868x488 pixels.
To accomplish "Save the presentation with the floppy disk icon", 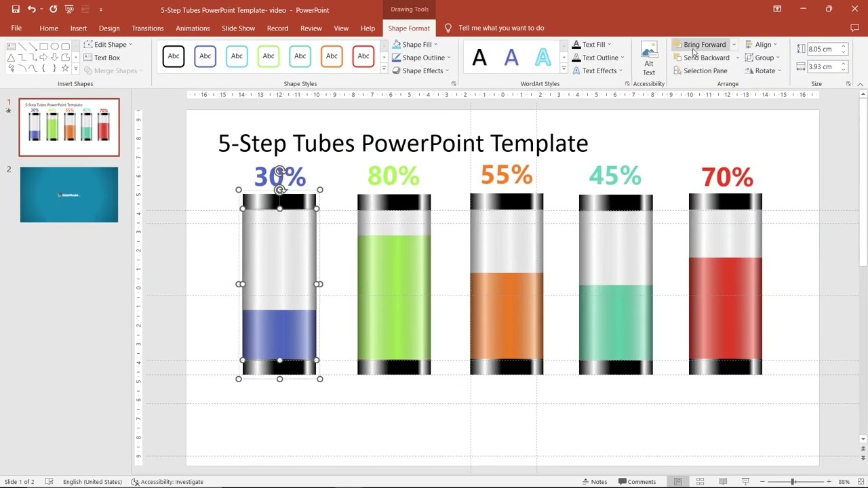I will point(16,9).
